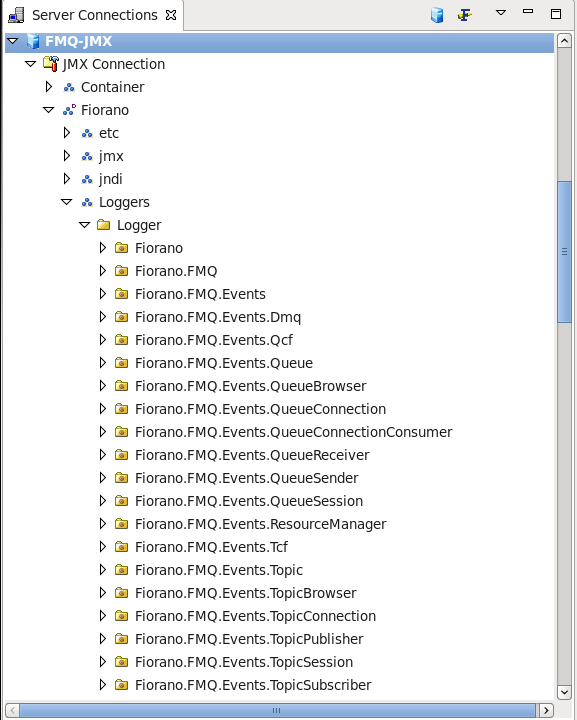Select Fiorano.FMQ.Events.ResourceManager item
The height and width of the screenshot is (720, 577).
pyautogui.click(x=260, y=524)
